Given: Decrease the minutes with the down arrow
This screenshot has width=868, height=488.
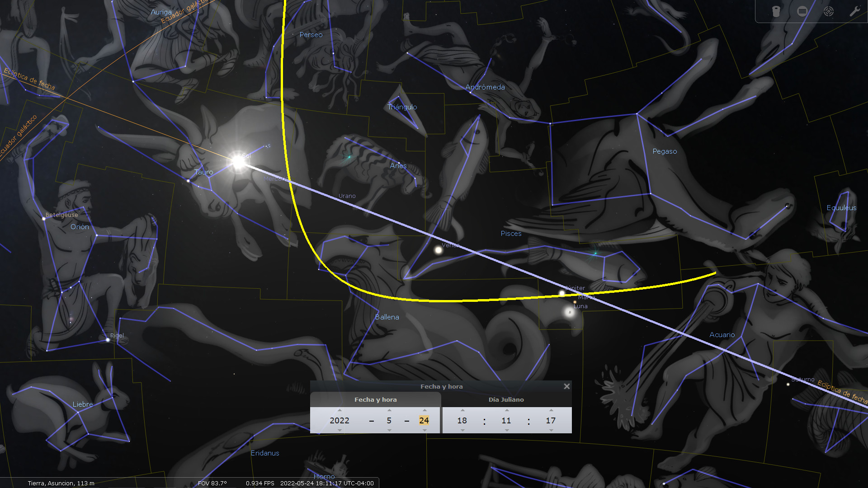Looking at the screenshot, I should (507, 430).
